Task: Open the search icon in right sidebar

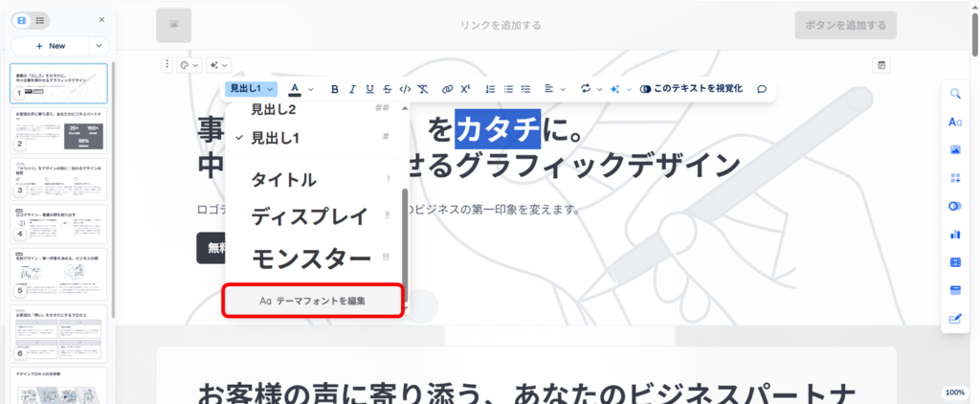Action: pos(955,94)
